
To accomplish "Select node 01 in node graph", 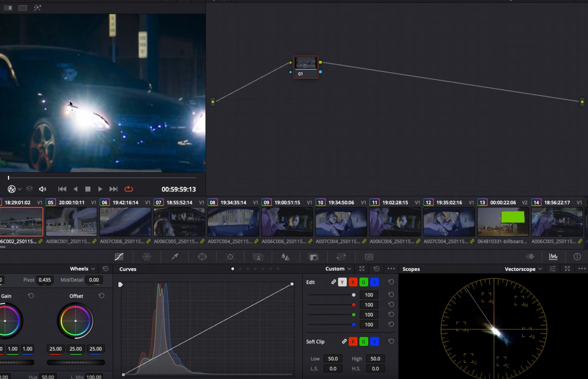I will click(306, 67).
